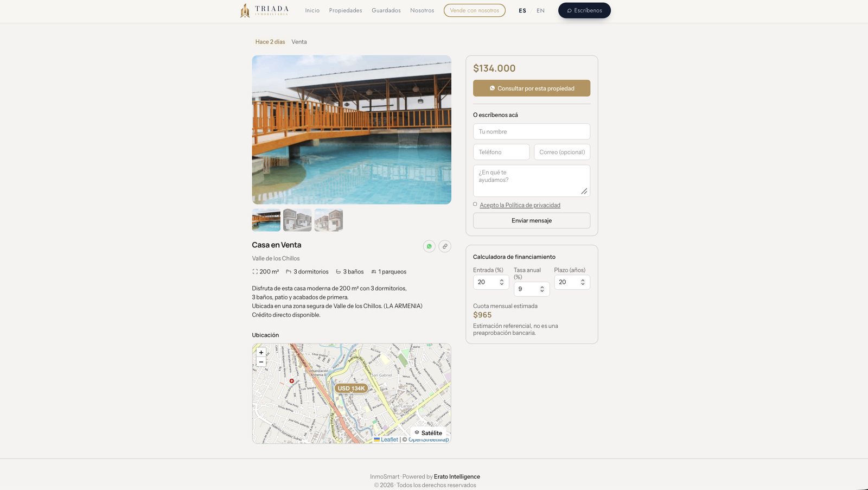Click the USD 134K map marker
868x490 pixels.
click(351, 389)
